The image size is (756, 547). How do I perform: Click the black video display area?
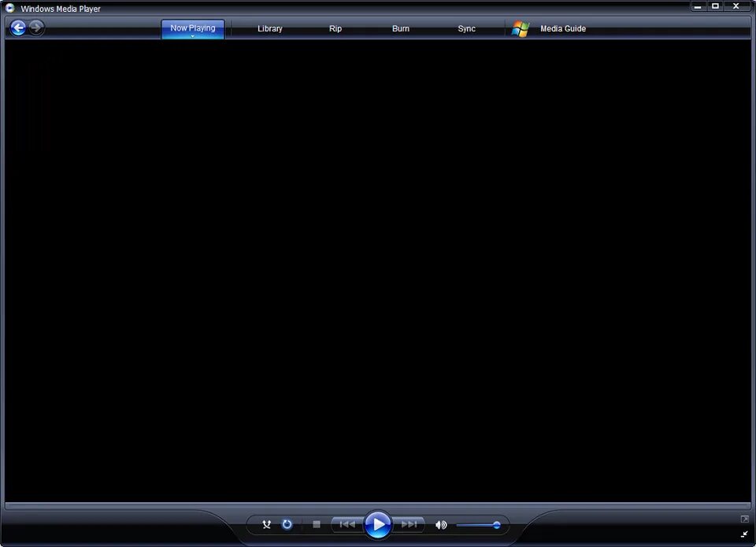pos(378,271)
